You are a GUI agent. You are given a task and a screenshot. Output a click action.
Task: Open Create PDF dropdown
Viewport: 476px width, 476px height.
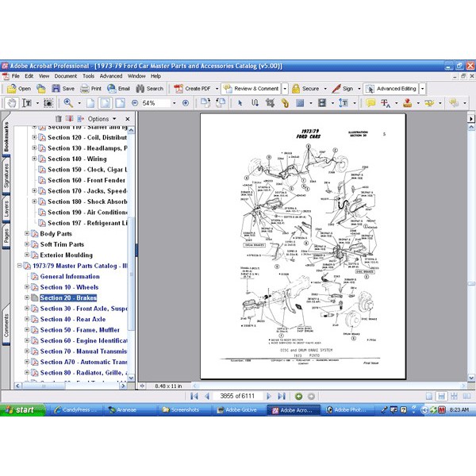[x=217, y=89]
